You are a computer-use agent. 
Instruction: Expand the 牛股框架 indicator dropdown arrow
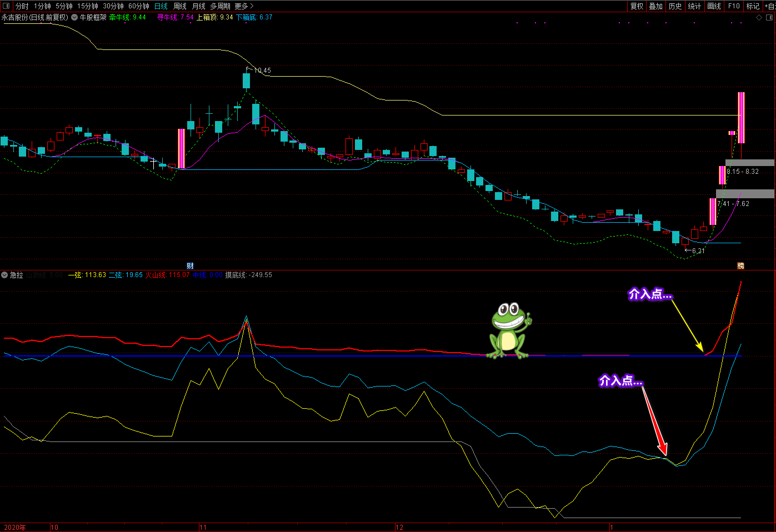click(74, 17)
